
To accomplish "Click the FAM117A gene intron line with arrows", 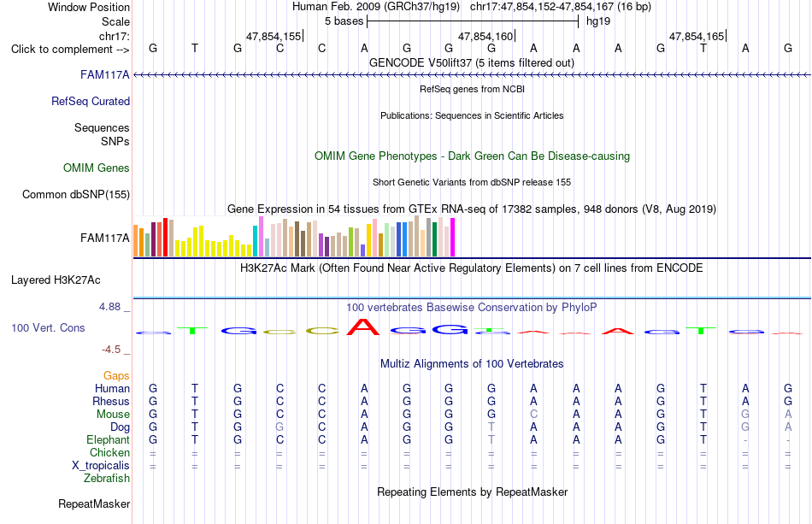I will (472, 75).
